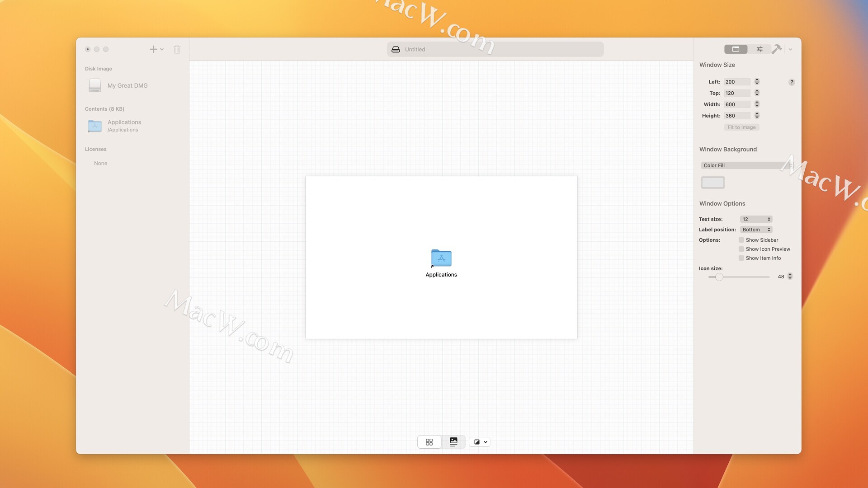Open the Label position Bottom dropdown

756,230
